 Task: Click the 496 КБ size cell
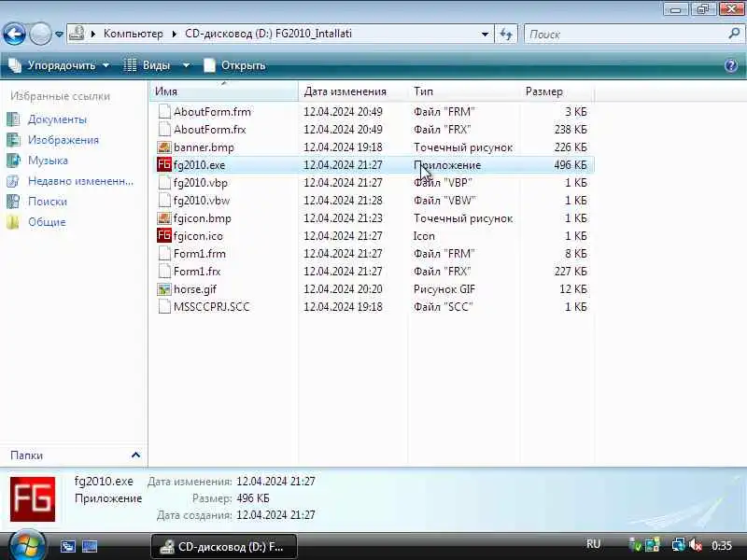pos(571,165)
